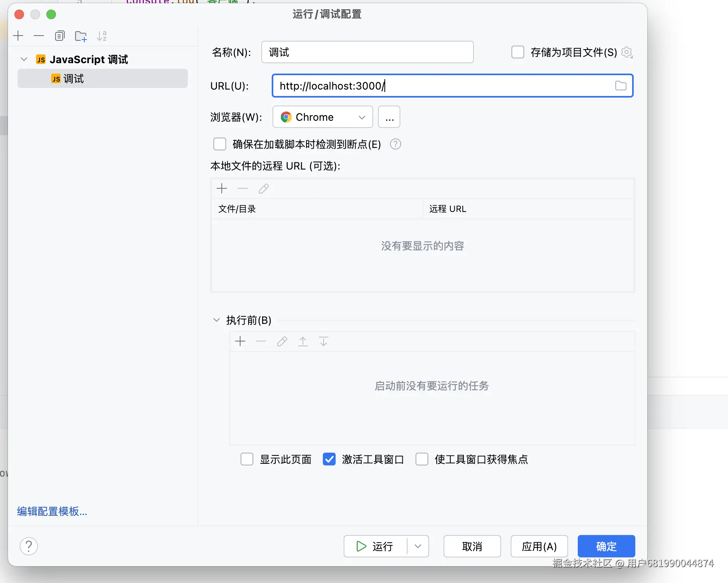Click the 文件/目录 column header
Viewport: 728px width, 583px height.
(317, 209)
